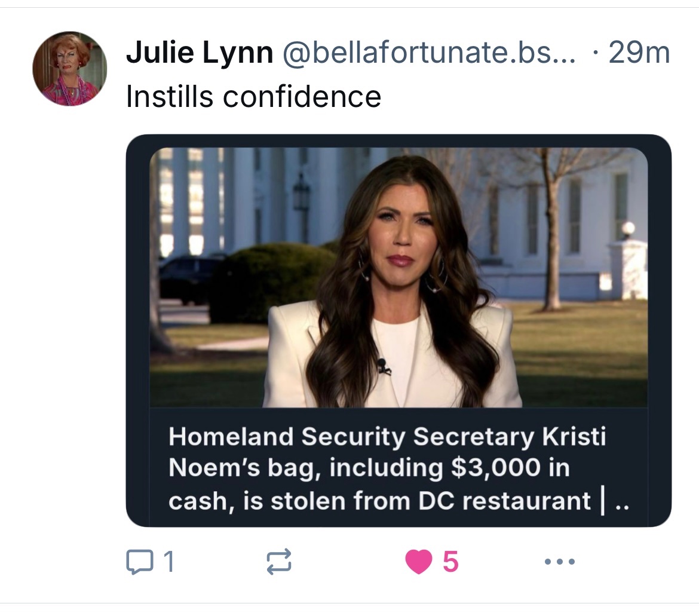Open Julie Lynn's profile avatar
Viewport: 699px width, 616px height.
click(x=69, y=69)
